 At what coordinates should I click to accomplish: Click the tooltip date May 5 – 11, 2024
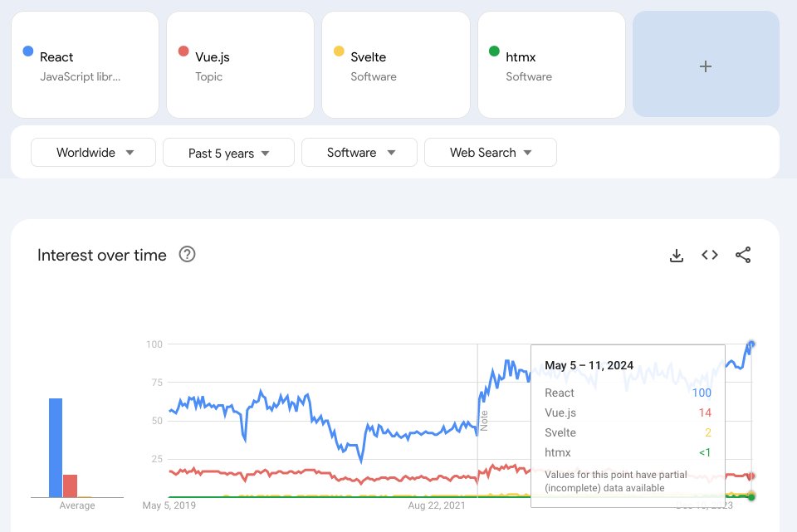tap(589, 365)
